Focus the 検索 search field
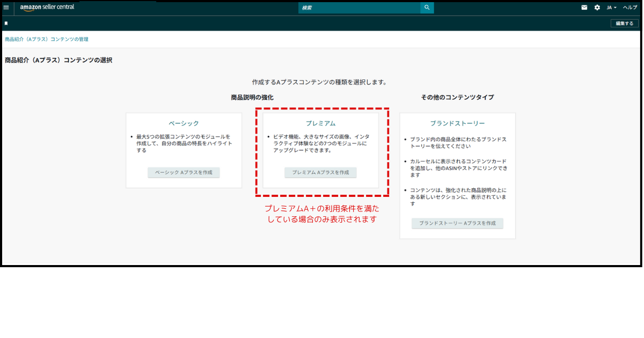Screen dimensions: 644x338 tap(360, 8)
